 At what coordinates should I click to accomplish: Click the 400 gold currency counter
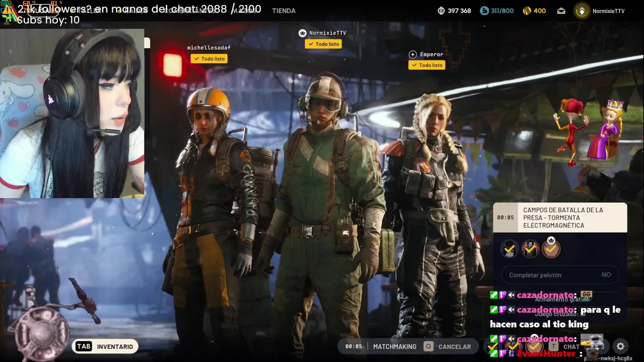[534, 11]
